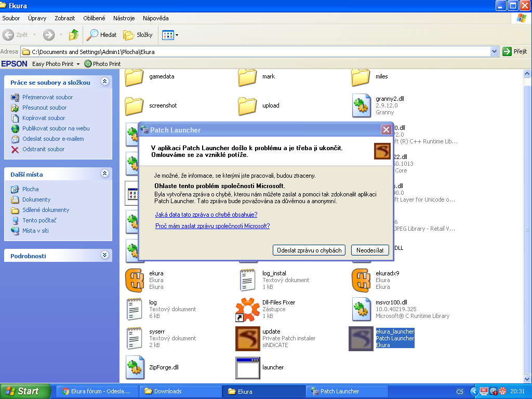Click the Start button on taskbar
The height and width of the screenshot is (399, 532).
pos(25,391)
